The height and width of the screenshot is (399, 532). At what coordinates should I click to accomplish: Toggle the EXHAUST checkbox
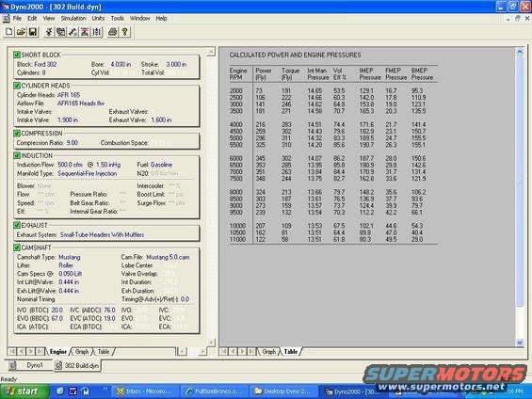tap(17, 225)
